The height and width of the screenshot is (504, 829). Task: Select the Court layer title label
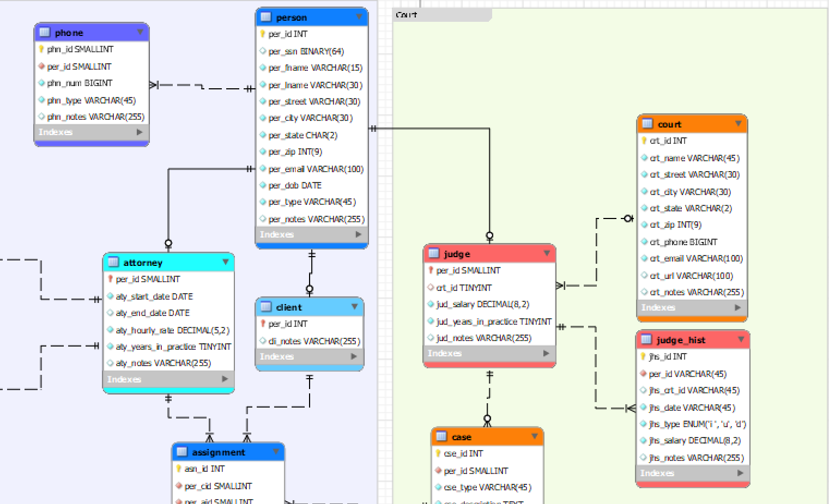point(406,15)
